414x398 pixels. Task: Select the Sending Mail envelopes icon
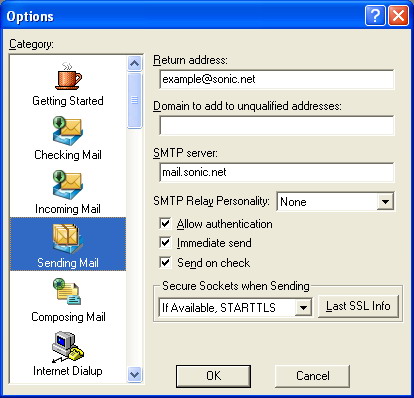click(68, 239)
